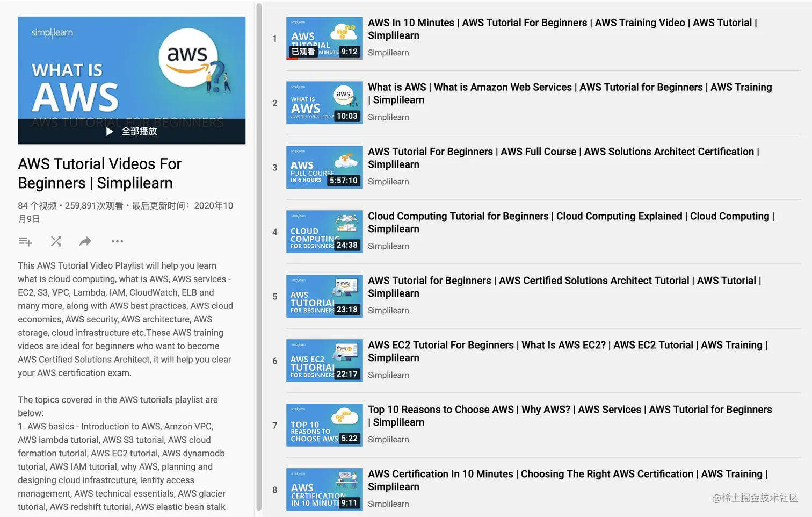The image size is (812, 517).
Task: Click Simplilearn channel under video 3
Action: (388, 182)
